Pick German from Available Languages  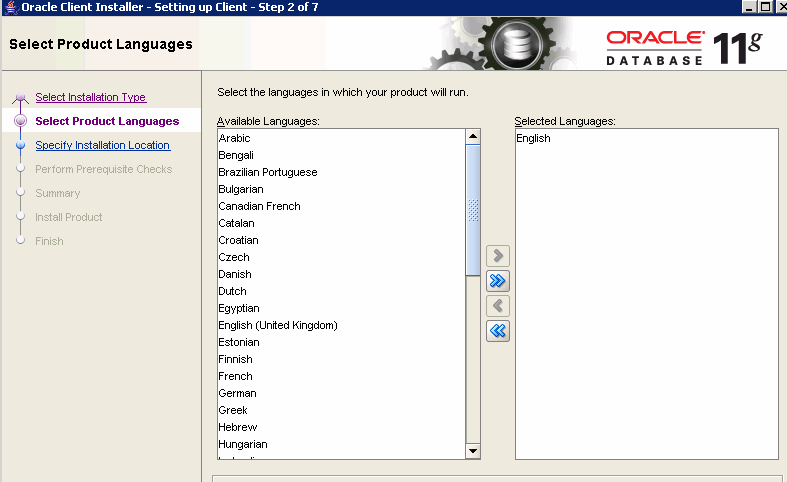237,393
